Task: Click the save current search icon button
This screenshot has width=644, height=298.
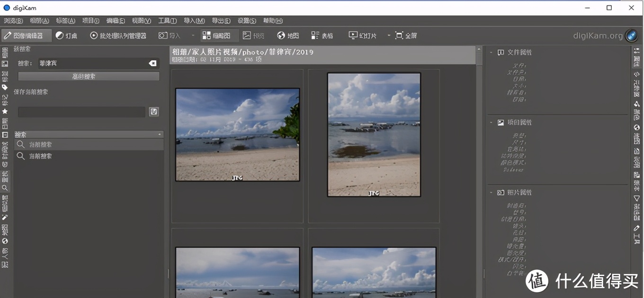Action: pos(154,112)
